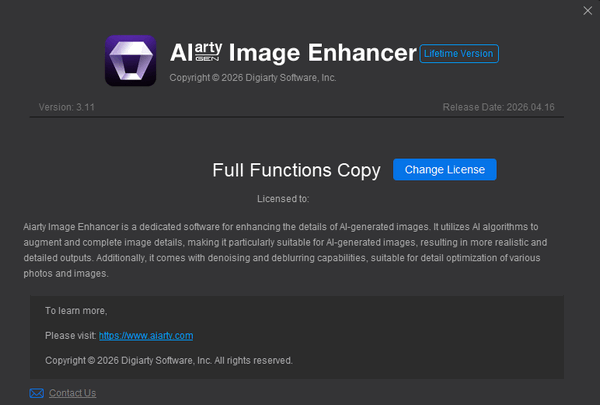
Task: Click the Licensed to label
Action: click(x=283, y=199)
